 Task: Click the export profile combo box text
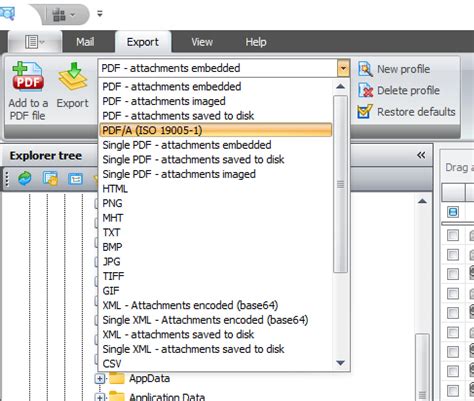point(171,68)
